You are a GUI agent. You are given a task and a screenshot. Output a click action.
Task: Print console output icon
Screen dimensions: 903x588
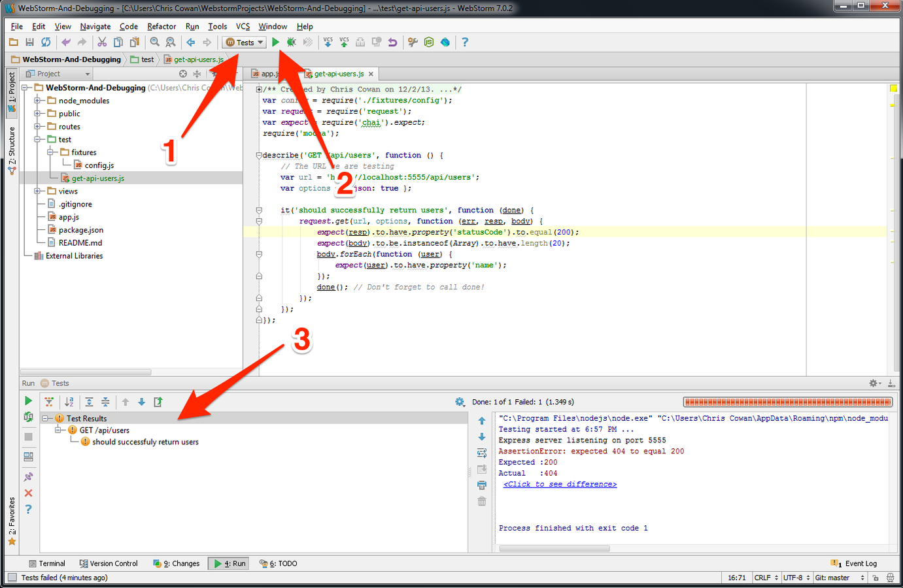(x=482, y=485)
